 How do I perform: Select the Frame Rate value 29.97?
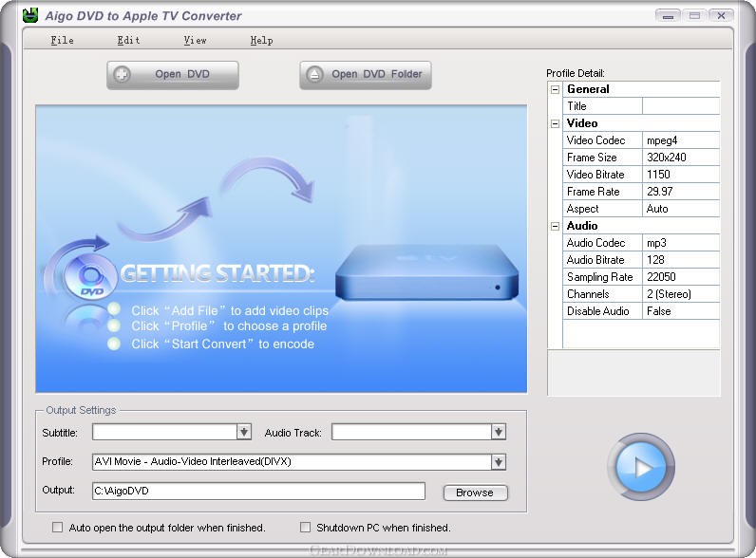click(x=681, y=192)
